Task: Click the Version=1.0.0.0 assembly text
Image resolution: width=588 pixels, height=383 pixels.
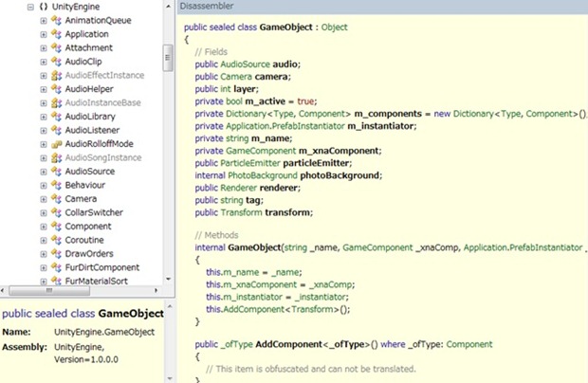Action: tap(86, 359)
